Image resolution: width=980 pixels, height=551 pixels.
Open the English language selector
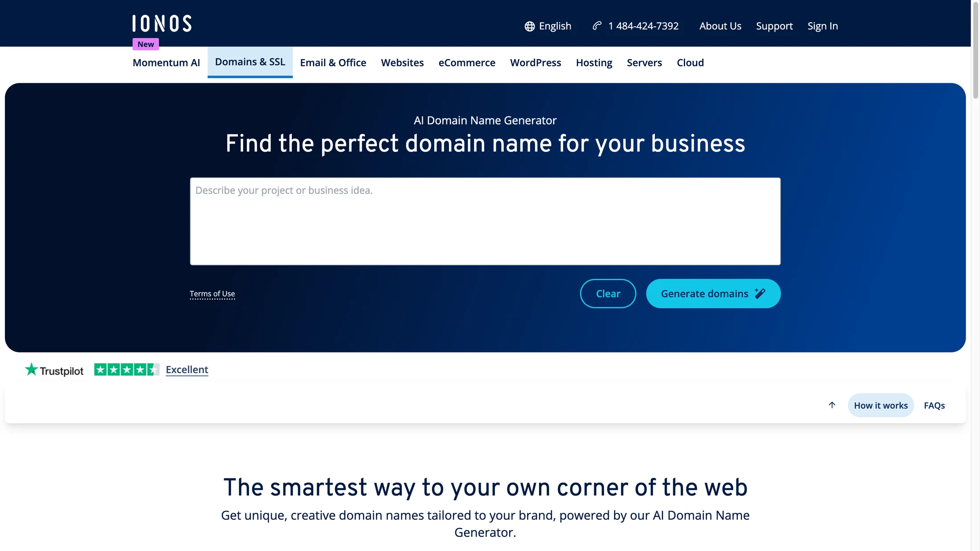548,26
